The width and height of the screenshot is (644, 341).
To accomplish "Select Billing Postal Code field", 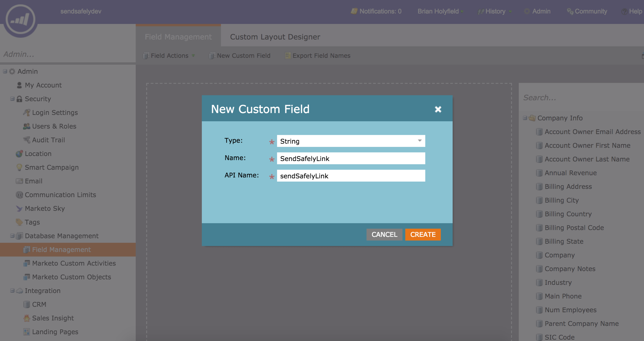I will pyautogui.click(x=574, y=228).
